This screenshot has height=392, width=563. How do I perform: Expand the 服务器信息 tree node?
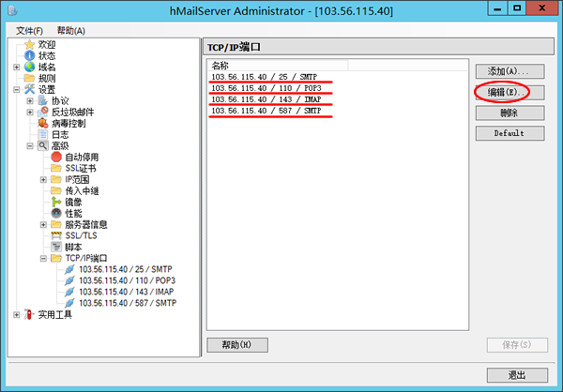coord(43,225)
